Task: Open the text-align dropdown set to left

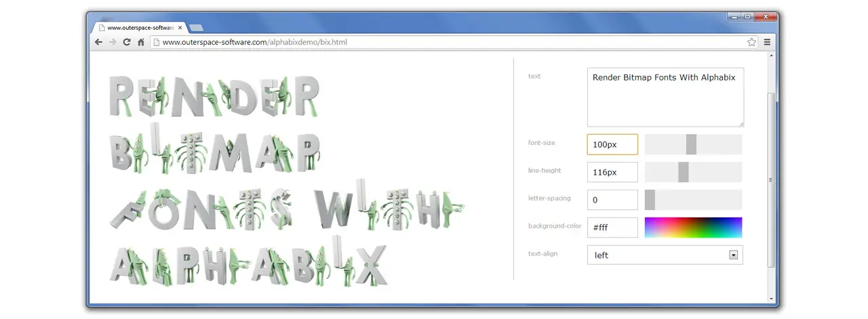Action: point(665,255)
